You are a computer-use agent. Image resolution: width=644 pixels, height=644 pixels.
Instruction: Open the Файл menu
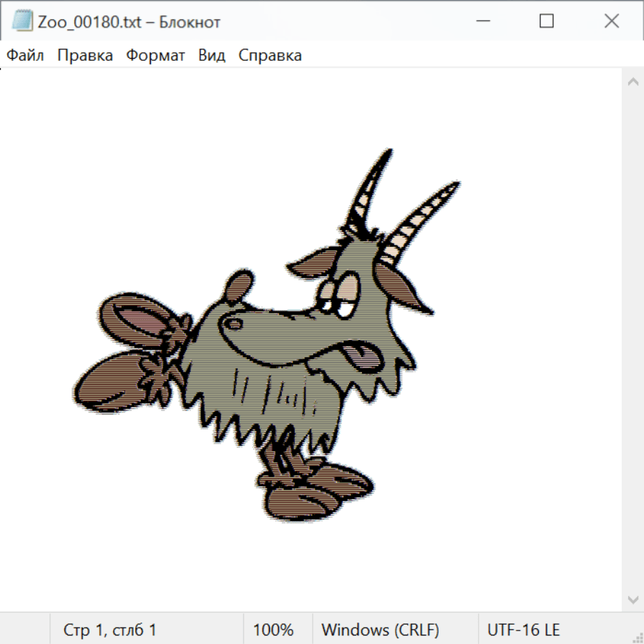click(x=25, y=55)
